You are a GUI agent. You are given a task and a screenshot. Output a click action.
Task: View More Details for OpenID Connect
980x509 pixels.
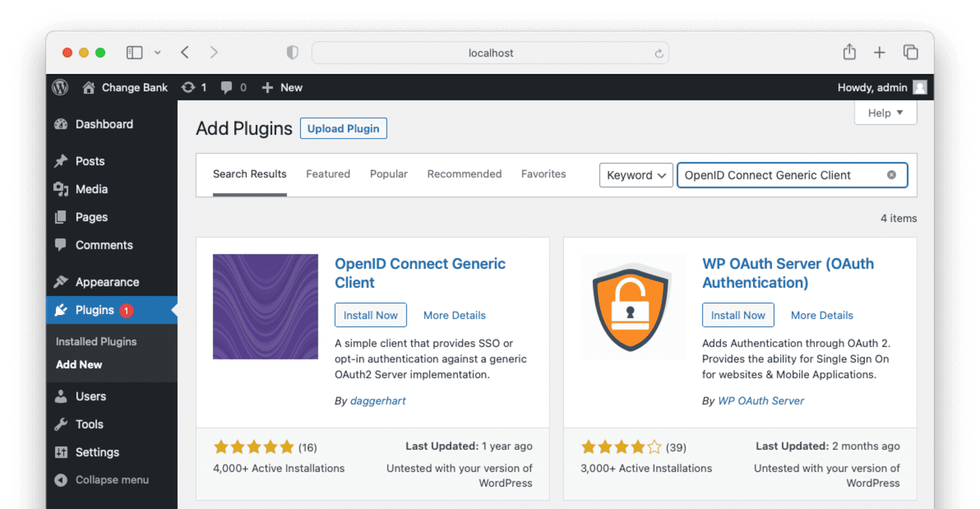[x=454, y=315]
